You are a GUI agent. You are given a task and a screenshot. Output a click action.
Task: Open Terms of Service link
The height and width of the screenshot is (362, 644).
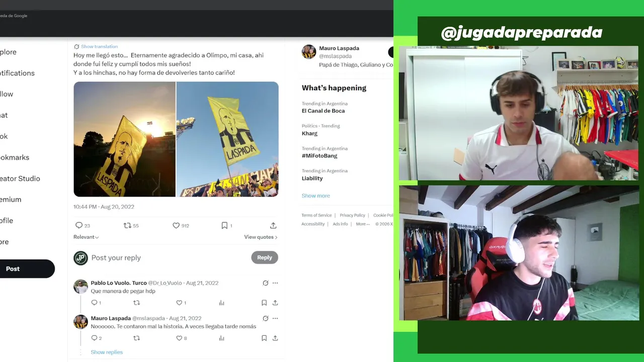pyautogui.click(x=316, y=215)
